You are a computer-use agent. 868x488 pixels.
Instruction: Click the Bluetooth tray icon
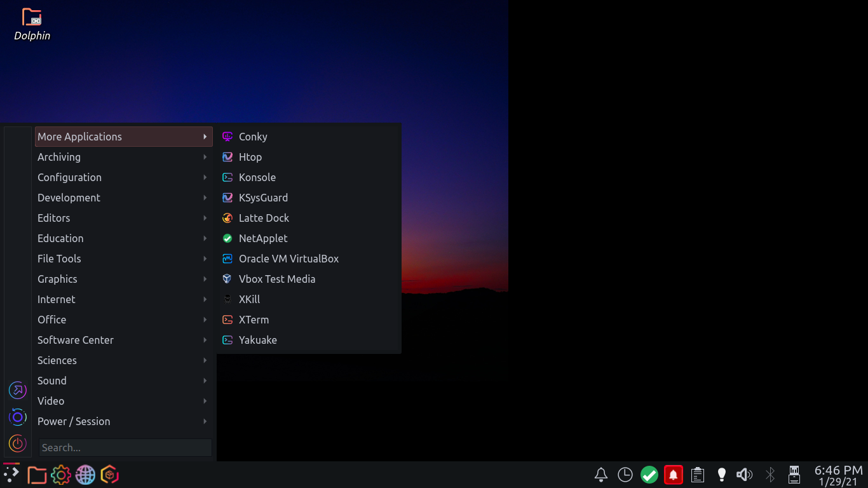click(x=770, y=475)
